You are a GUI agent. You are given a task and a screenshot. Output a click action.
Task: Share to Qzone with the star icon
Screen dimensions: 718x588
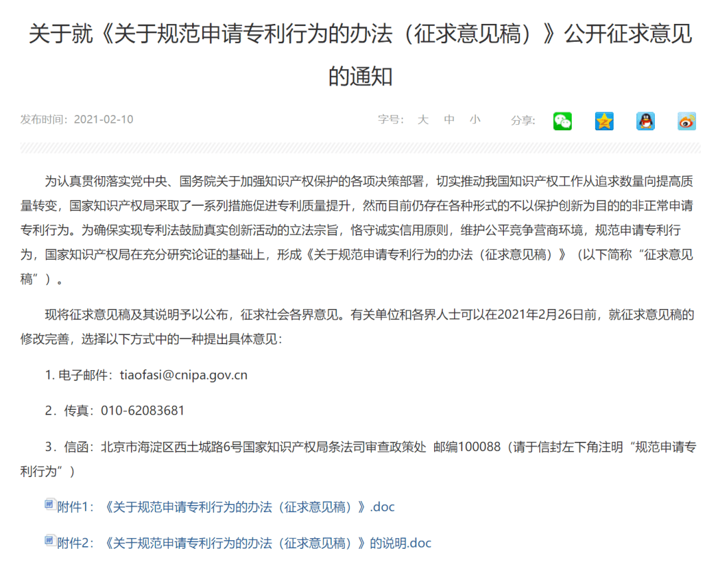604,122
